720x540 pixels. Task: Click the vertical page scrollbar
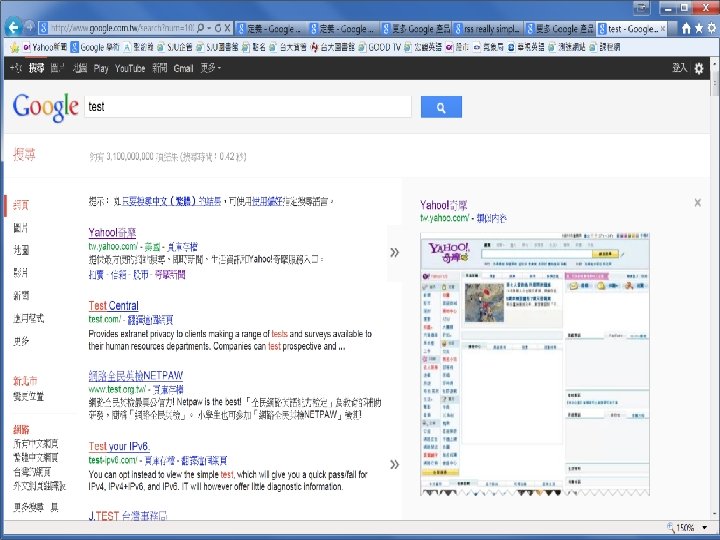[x=714, y=287]
